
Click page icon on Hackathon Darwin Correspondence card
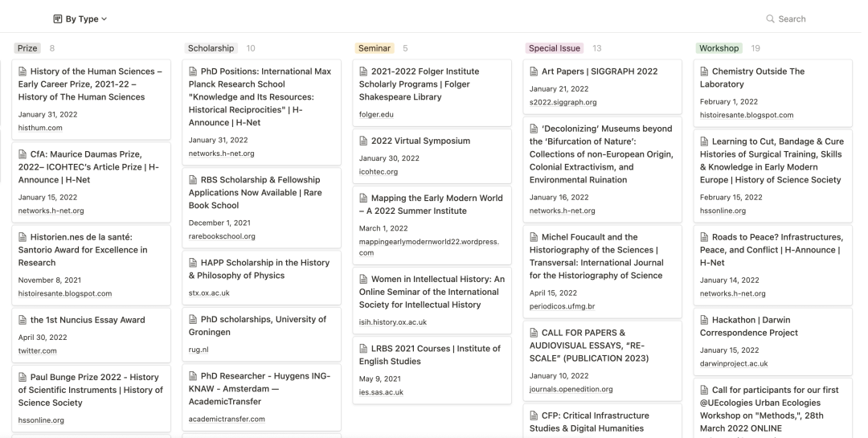tap(704, 320)
